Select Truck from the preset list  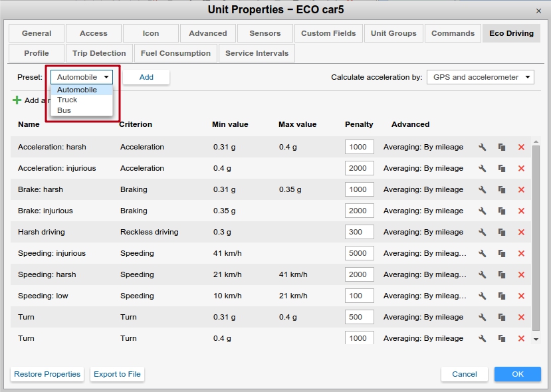[x=67, y=100]
